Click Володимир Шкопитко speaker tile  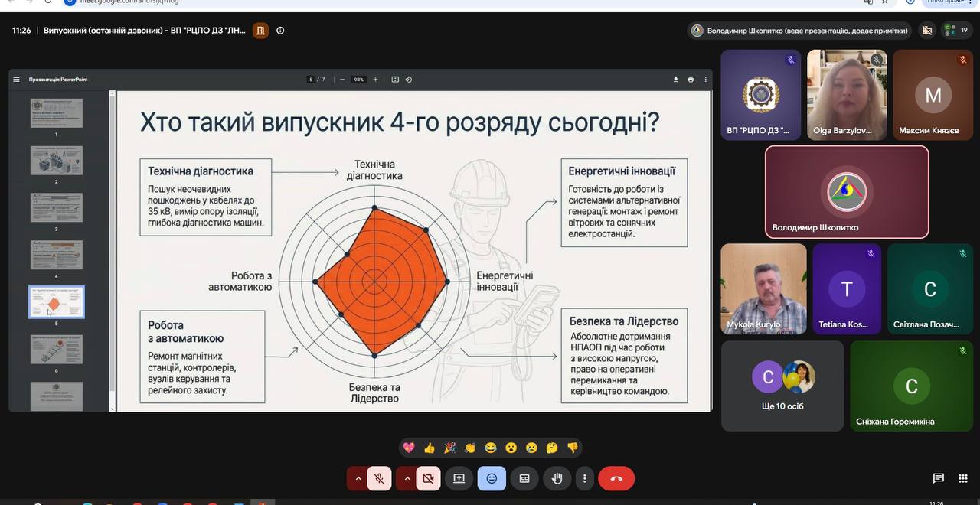pyautogui.click(x=847, y=192)
